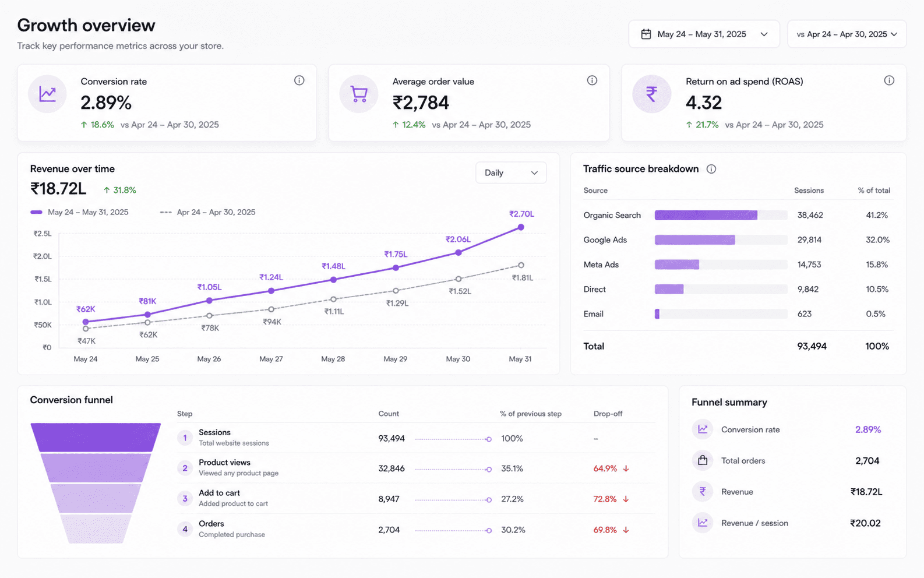The width and height of the screenshot is (924, 578).
Task: Open the May 24 – May 31, 2025 date picker
Action: pos(704,34)
